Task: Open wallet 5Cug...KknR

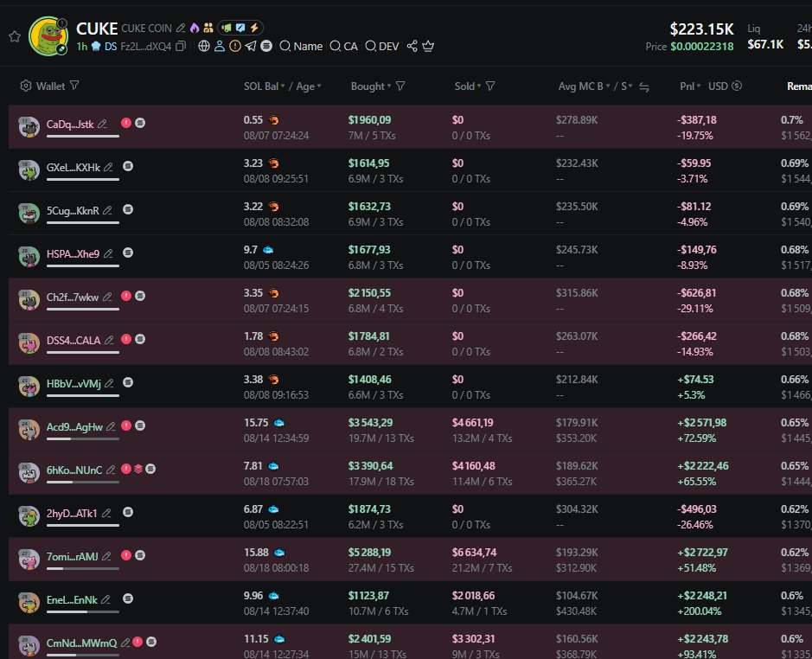Action: [73, 211]
